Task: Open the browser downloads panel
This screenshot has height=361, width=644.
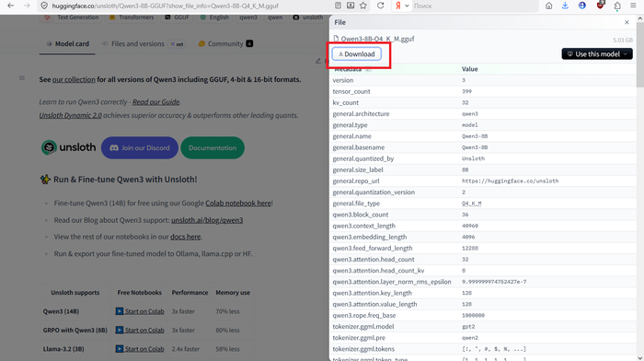Action: click(x=565, y=6)
